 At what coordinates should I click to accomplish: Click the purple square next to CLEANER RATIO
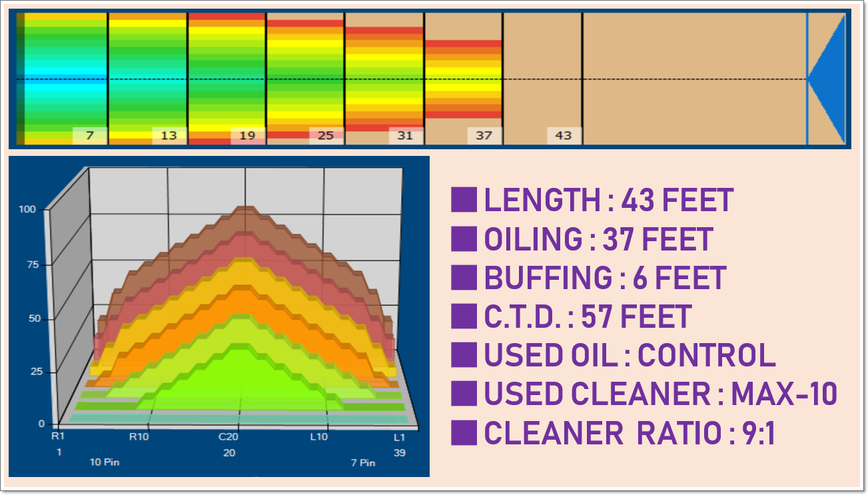point(464,433)
